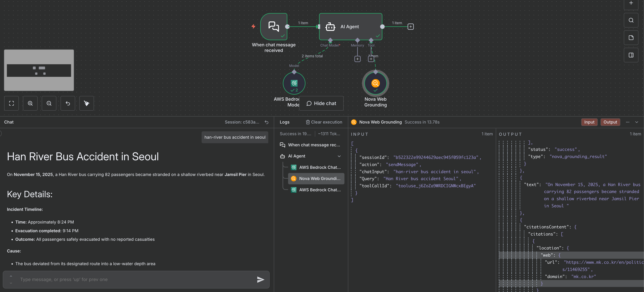This screenshot has height=292, width=644.
Task: Toggle the Output pane button
Action: click(x=610, y=122)
